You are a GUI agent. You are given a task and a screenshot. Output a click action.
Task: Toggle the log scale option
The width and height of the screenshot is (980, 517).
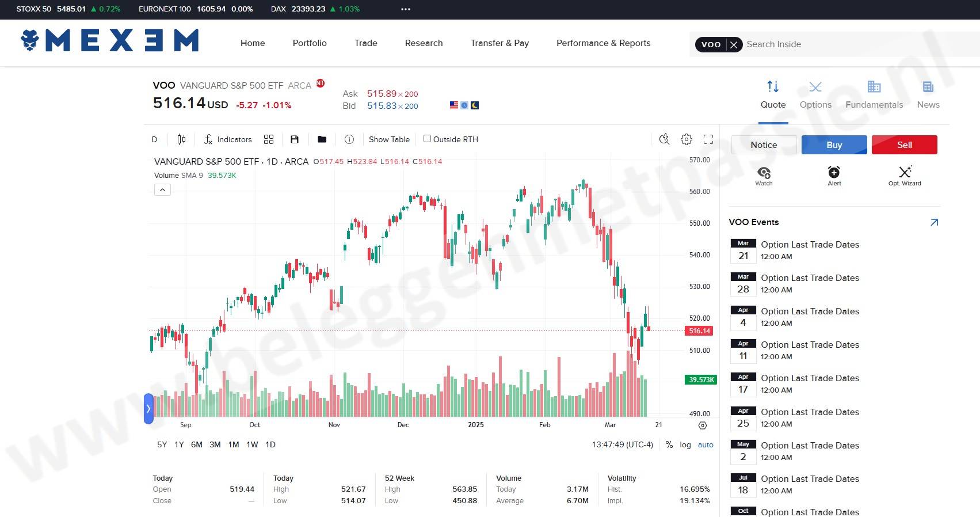685,445
